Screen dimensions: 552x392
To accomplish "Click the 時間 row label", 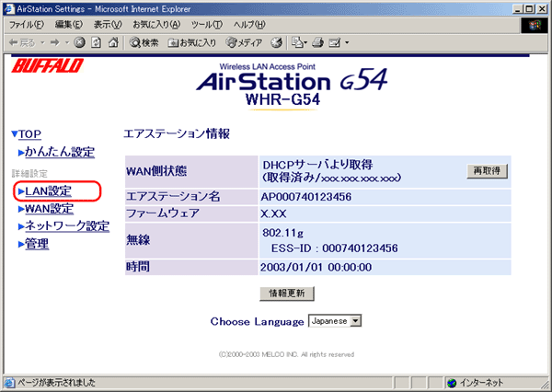I will 138,267.
